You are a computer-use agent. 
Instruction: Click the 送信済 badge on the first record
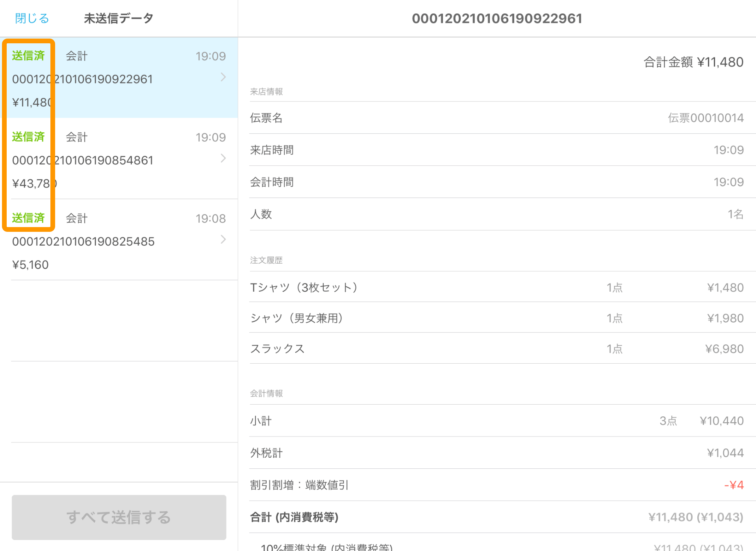point(28,56)
